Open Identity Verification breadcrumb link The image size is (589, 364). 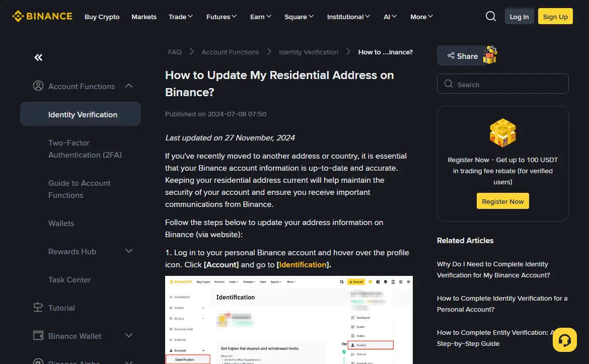click(x=309, y=52)
